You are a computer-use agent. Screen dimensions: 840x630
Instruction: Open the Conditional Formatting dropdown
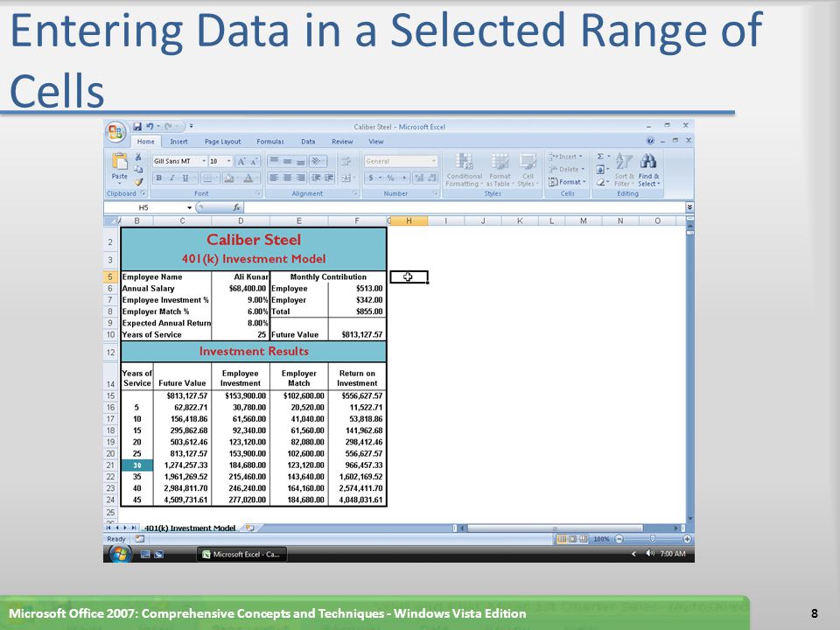(464, 170)
